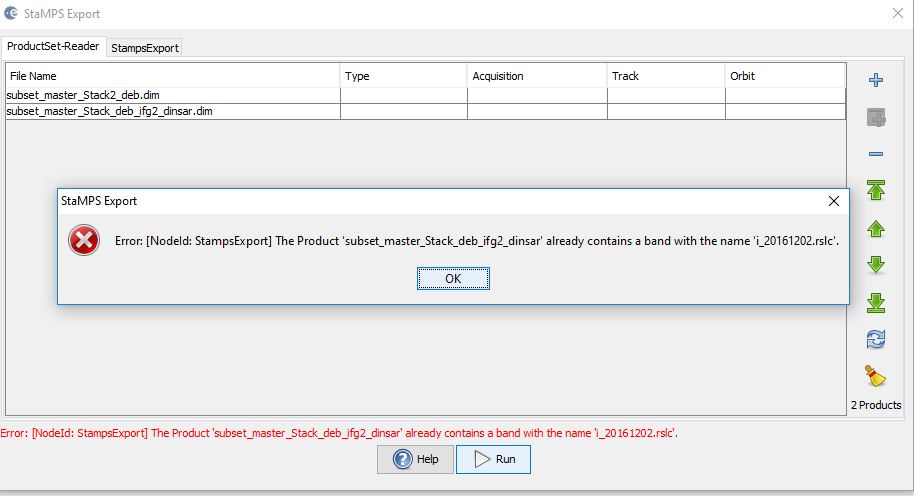
Task: Click the File Name column header
Action: 173,76
